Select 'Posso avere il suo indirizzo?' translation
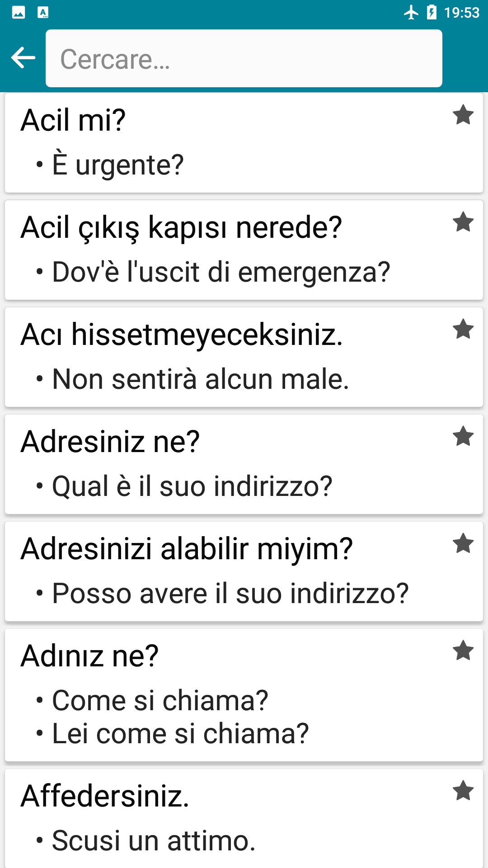This screenshot has height=868, width=488. point(230,594)
